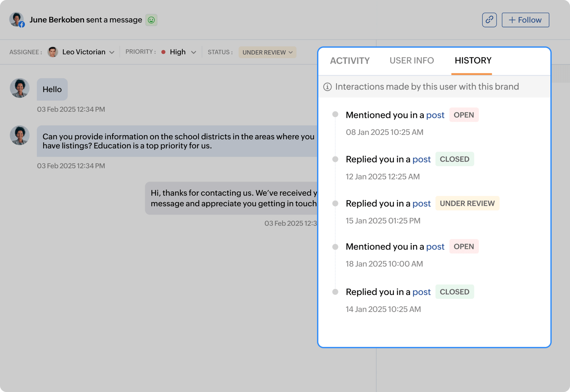Click the Facebook channel badge on June's avatar
This screenshot has height=392, width=570.
[x=22, y=25]
